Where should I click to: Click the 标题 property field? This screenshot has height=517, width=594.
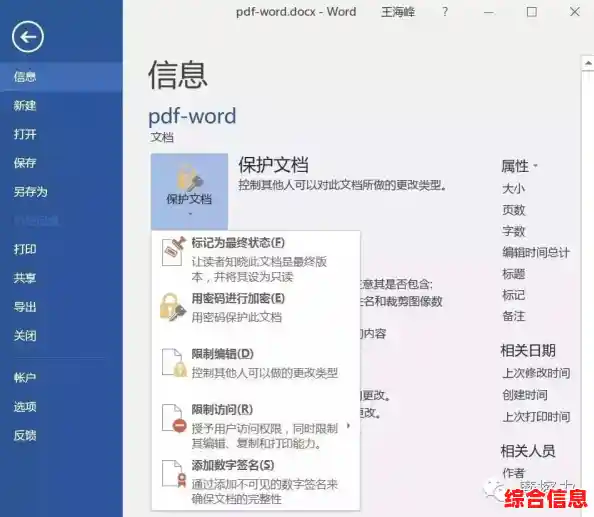coord(513,273)
